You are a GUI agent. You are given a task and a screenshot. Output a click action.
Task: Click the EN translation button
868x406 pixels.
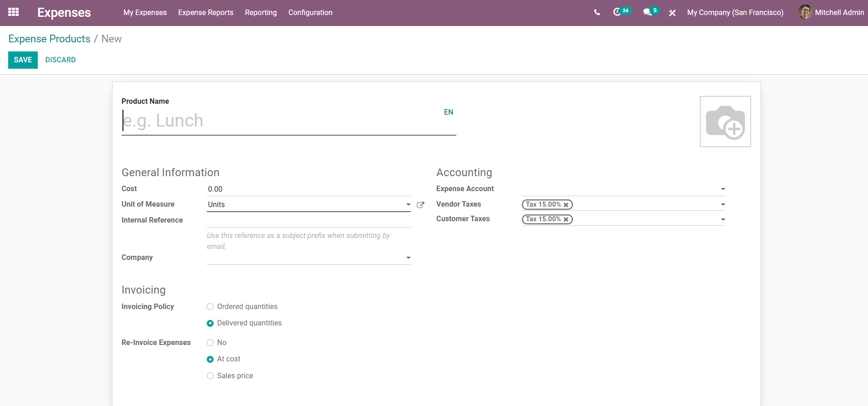tap(449, 112)
